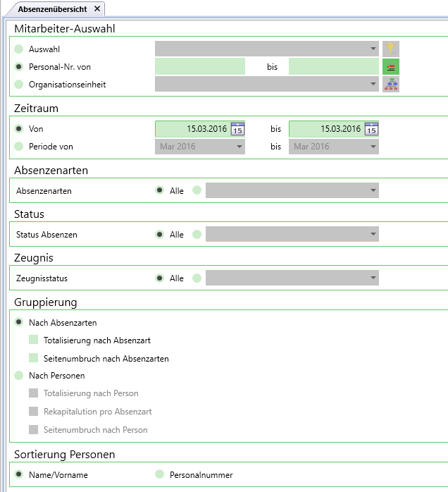Image resolution: width=448 pixels, height=492 pixels.
Task: Open the Organisationseinheit dropdown
Action: [267, 84]
